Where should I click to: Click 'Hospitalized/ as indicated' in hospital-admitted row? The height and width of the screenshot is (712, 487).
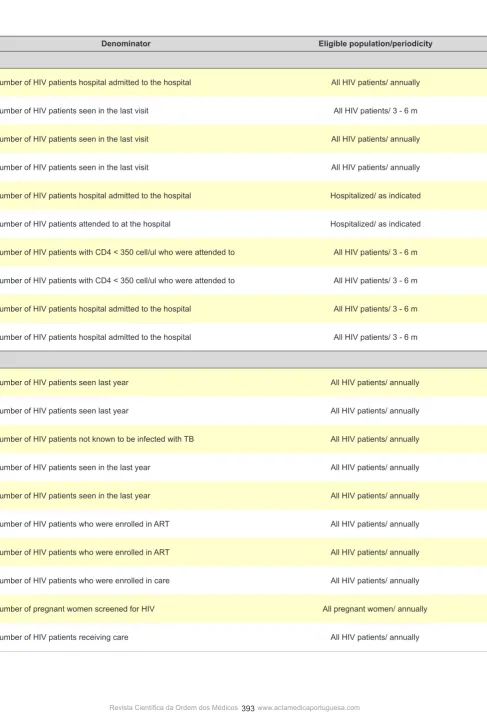[375, 196]
